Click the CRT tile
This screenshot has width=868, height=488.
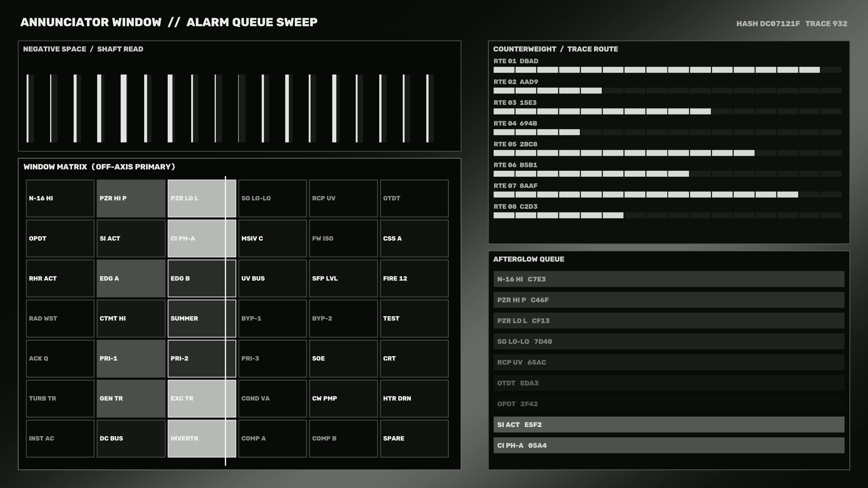(415, 359)
